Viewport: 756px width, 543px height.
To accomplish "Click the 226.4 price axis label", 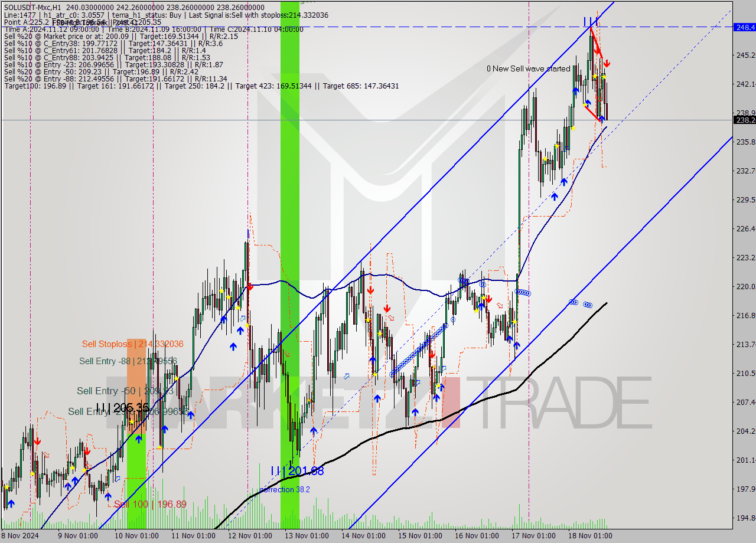I will [x=745, y=228].
